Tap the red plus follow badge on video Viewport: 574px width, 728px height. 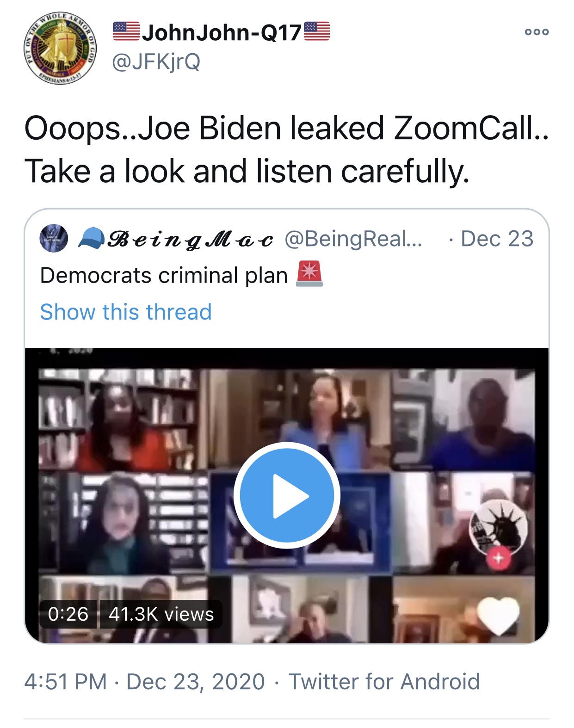pos(499,559)
